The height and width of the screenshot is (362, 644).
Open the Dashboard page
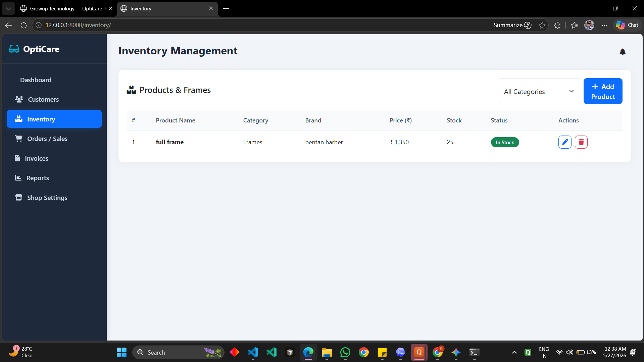[x=36, y=80]
